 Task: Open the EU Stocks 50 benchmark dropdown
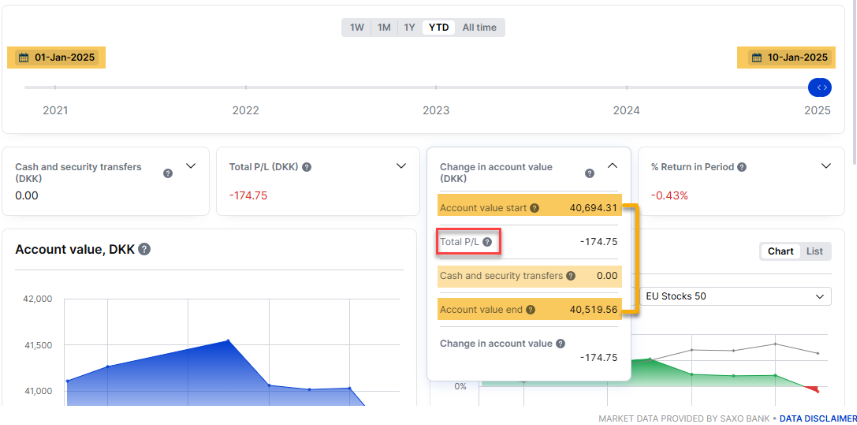tap(735, 297)
